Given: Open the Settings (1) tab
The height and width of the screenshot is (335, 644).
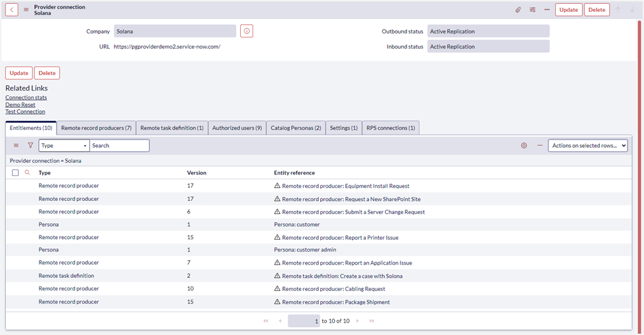Looking at the screenshot, I should (344, 128).
